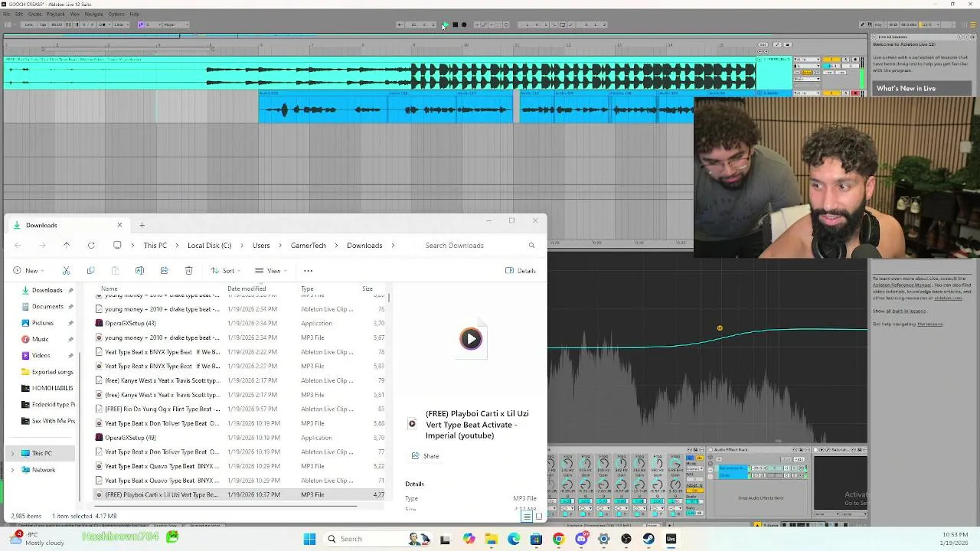Image resolution: width=980 pixels, height=551 pixels.
Task: Open Ableton Options menu
Action: (x=116, y=14)
